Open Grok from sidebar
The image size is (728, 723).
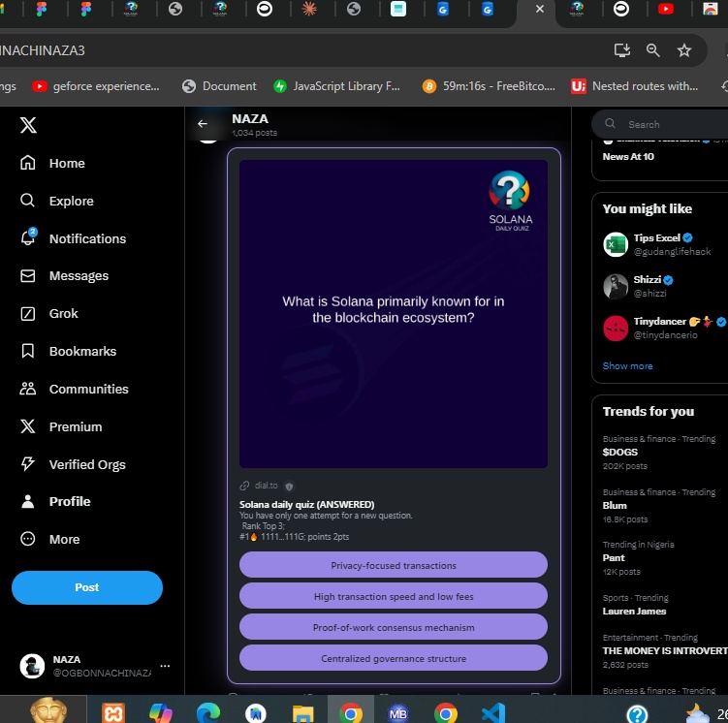[48, 314]
